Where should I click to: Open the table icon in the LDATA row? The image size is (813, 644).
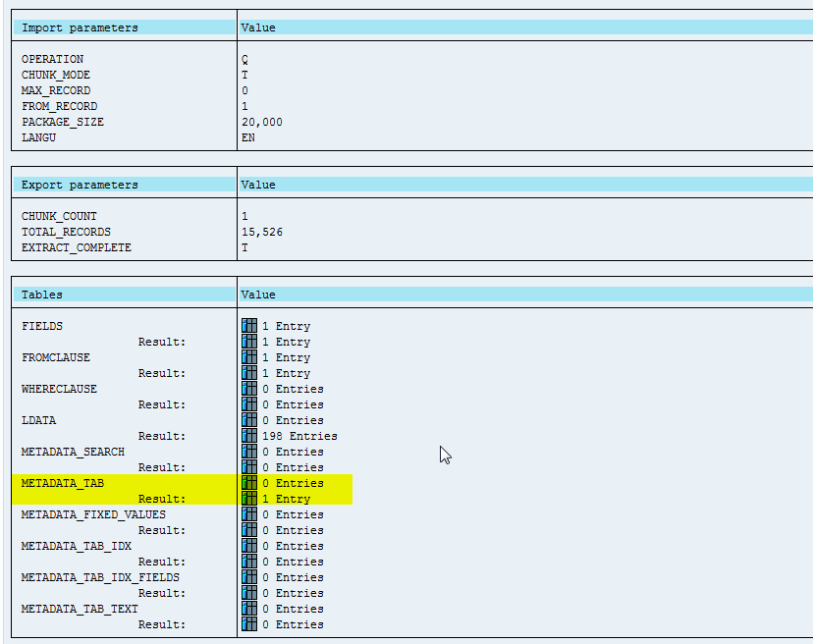[249, 420]
